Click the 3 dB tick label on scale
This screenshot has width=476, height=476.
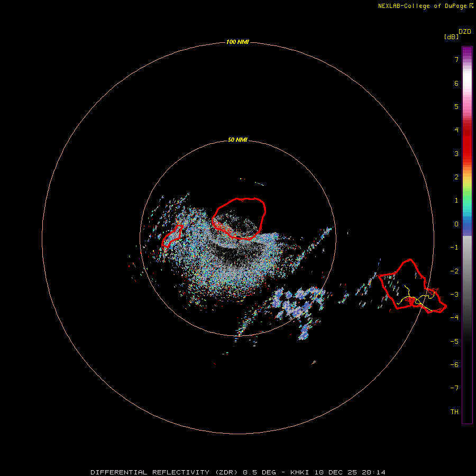[x=456, y=153]
